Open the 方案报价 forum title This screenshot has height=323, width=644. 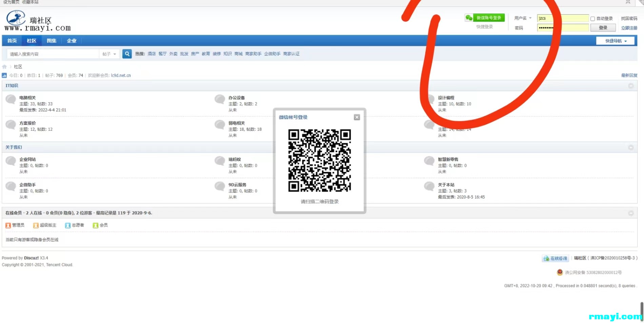[27, 123]
